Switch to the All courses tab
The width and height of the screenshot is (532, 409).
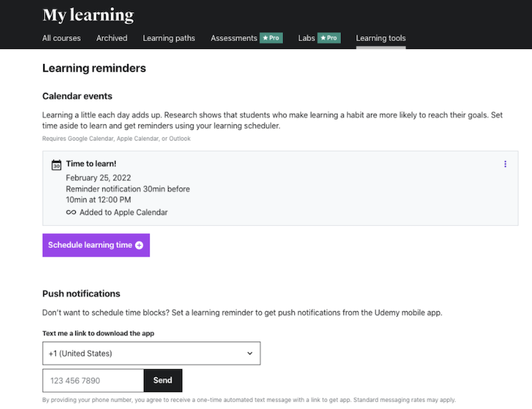(62, 38)
